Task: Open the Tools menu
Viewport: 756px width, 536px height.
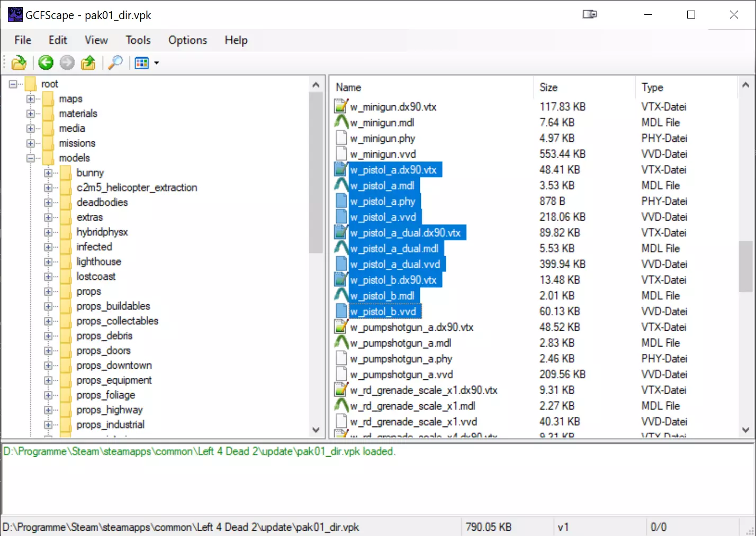Action: coord(138,40)
